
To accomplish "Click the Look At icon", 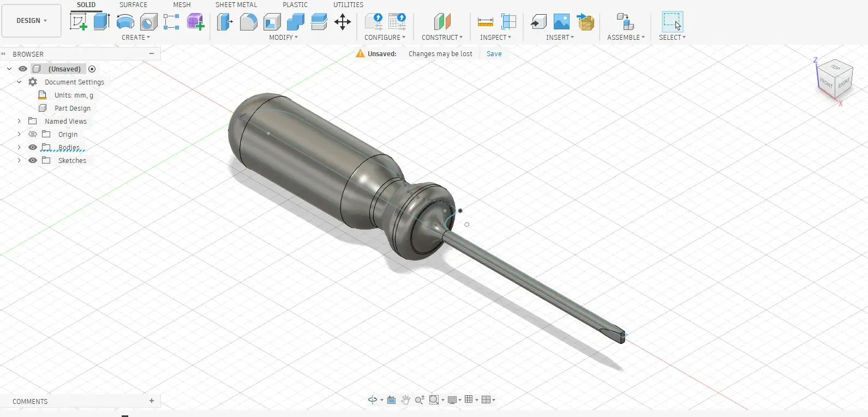I will (x=391, y=400).
